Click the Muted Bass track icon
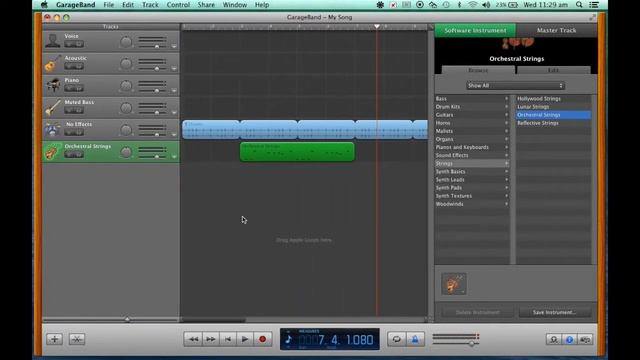The image size is (640, 360). pyautogui.click(x=53, y=107)
